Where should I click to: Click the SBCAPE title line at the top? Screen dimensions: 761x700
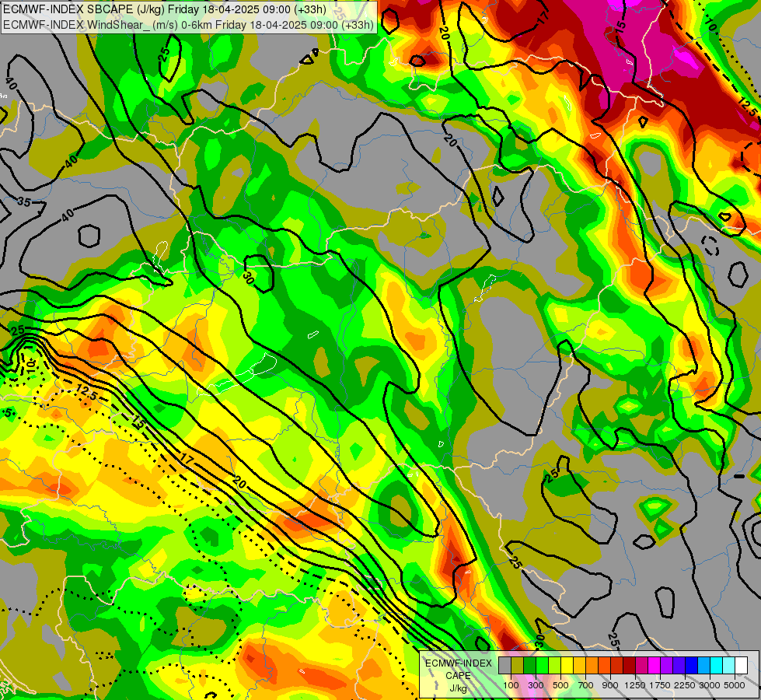165,9
